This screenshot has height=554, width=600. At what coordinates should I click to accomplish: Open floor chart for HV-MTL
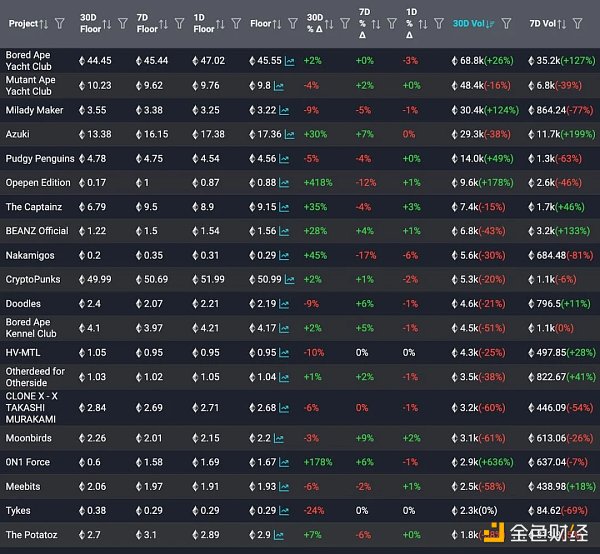[284, 353]
